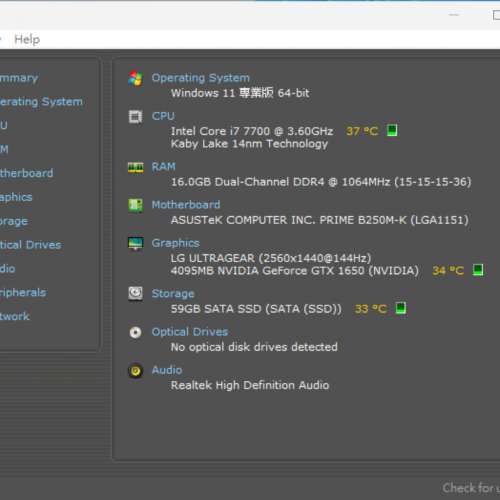Viewport: 500px width, 500px height.
Task: Click the Graphics monitor icon
Action: pyautogui.click(x=136, y=243)
